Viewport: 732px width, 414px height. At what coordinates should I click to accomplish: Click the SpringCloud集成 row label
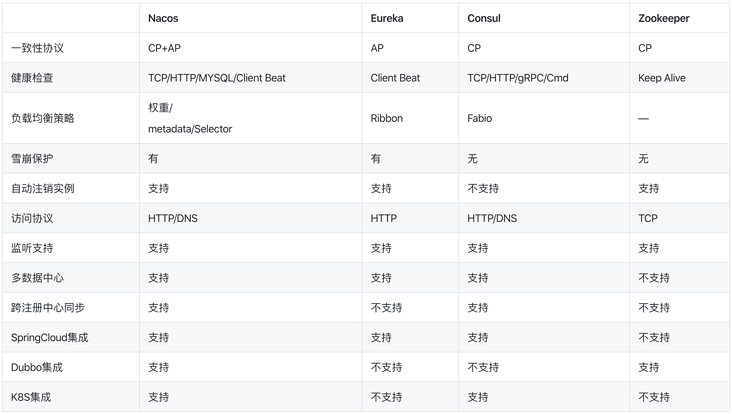[49, 337]
